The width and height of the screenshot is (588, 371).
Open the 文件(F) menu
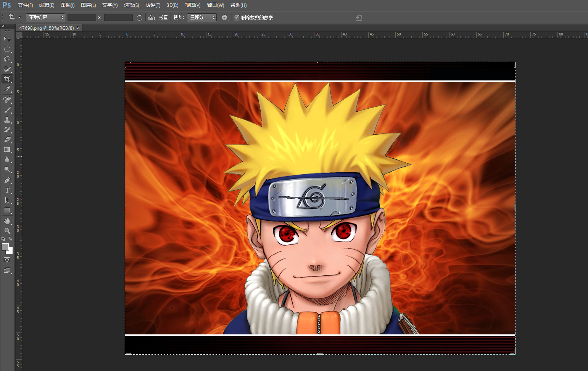[x=25, y=5]
